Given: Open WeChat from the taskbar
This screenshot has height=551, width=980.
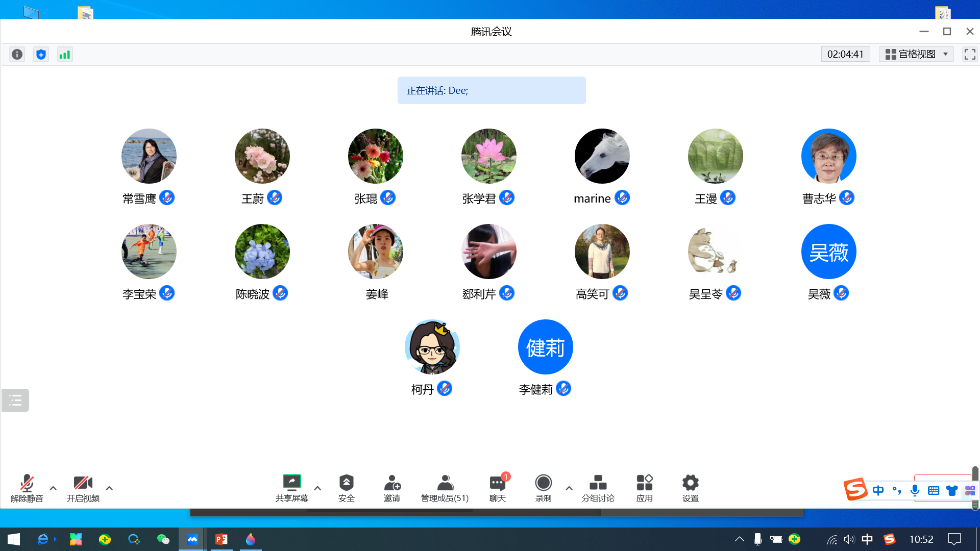Looking at the screenshot, I should [163, 539].
